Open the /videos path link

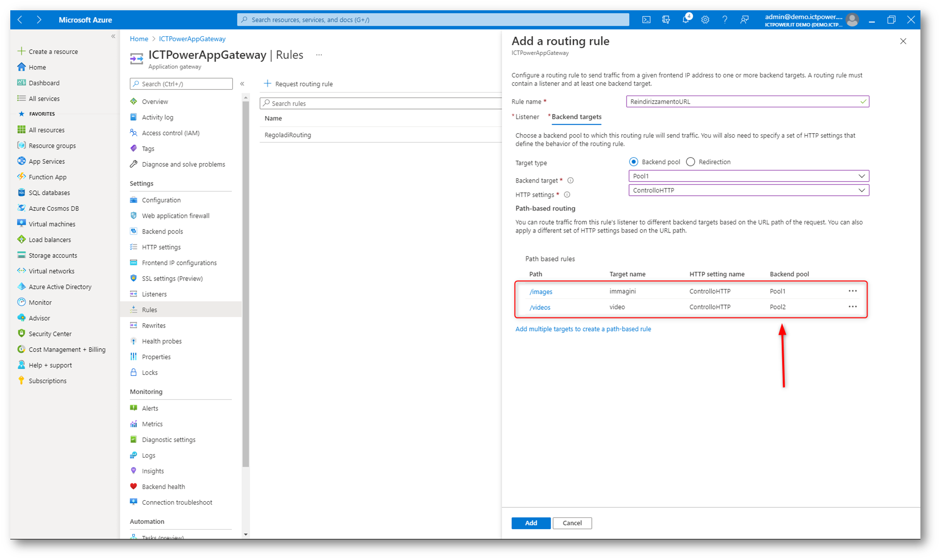coord(540,307)
